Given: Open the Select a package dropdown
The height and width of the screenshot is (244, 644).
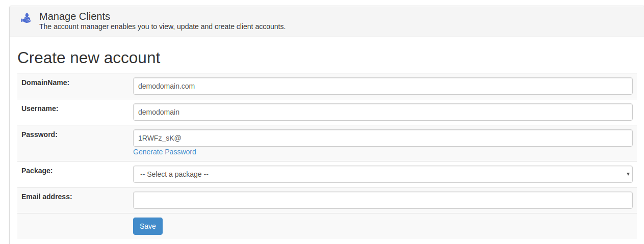Looking at the screenshot, I should pyautogui.click(x=382, y=174).
